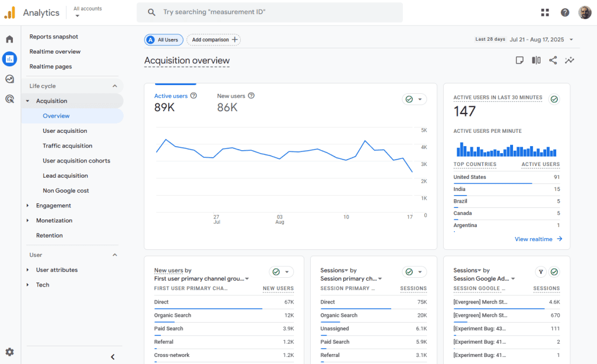
Task: Collapse the Life cycle section
Action: point(114,86)
